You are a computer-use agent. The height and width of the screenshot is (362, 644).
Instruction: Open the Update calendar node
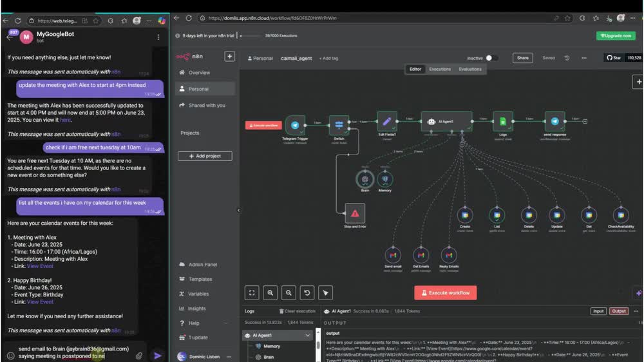point(557,215)
